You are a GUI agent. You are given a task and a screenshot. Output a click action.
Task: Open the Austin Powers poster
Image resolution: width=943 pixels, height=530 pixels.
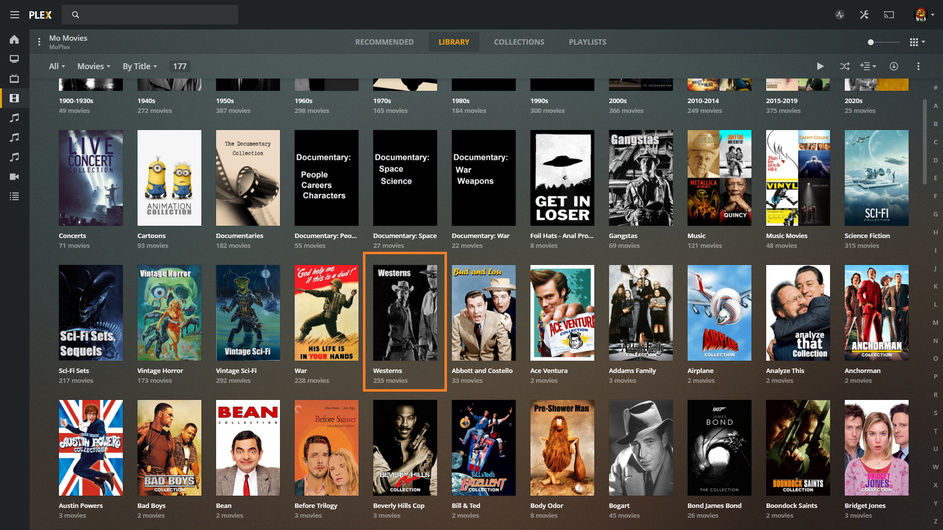pyautogui.click(x=91, y=448)
